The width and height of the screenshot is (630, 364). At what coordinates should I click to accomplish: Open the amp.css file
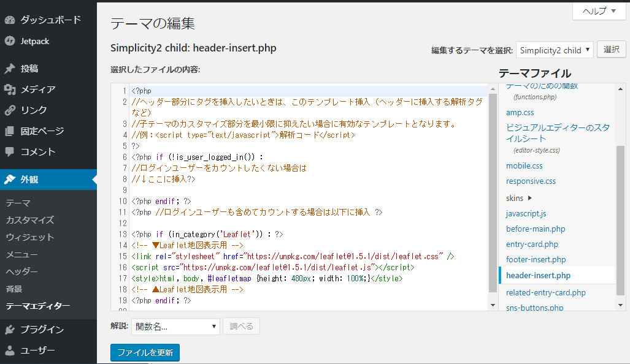coord(520,113)
